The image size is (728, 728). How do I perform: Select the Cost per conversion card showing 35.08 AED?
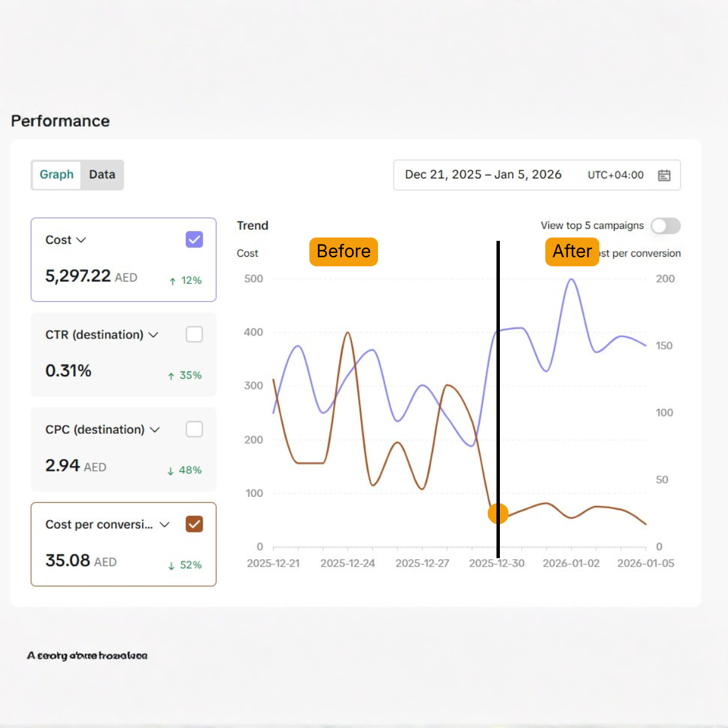click(x=123, y=544)
